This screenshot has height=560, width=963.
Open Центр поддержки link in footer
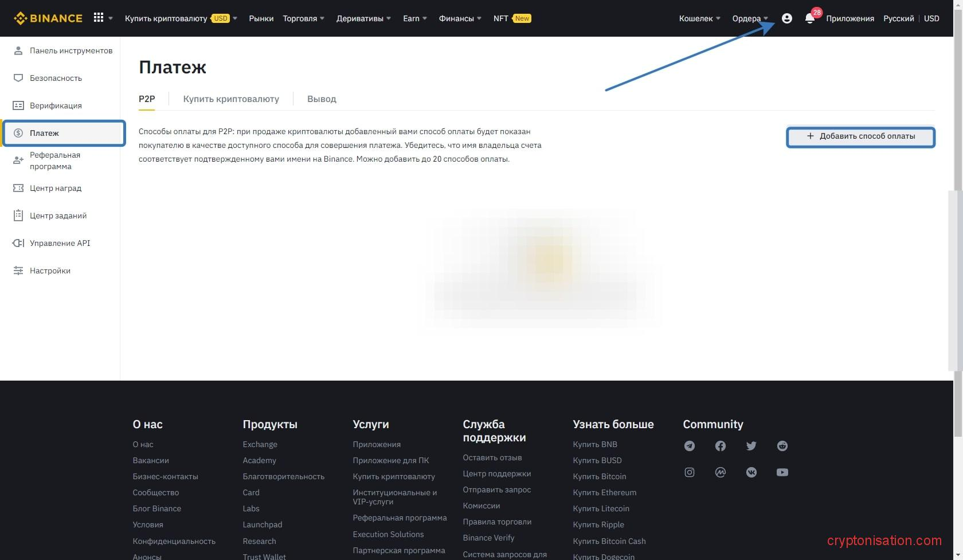(x=496, y=473)
